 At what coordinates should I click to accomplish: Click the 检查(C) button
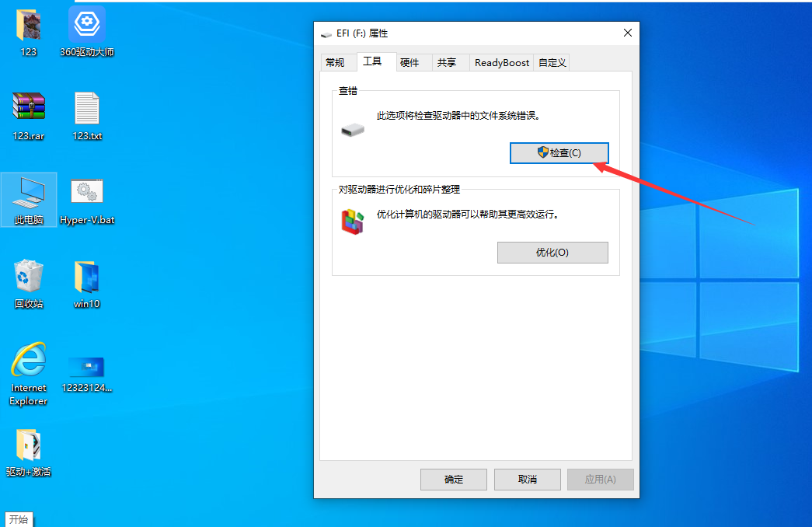click(559, 153)
